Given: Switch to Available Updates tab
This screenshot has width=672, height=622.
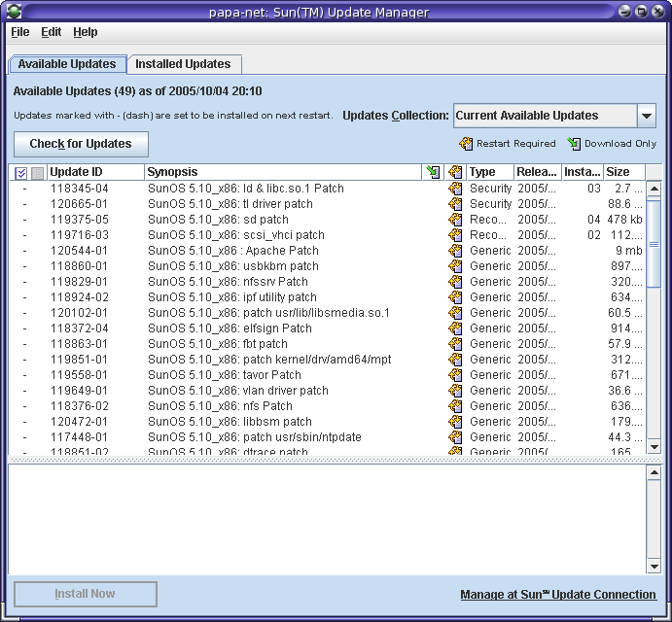Looking at the screenshot, I should point(67,64).
